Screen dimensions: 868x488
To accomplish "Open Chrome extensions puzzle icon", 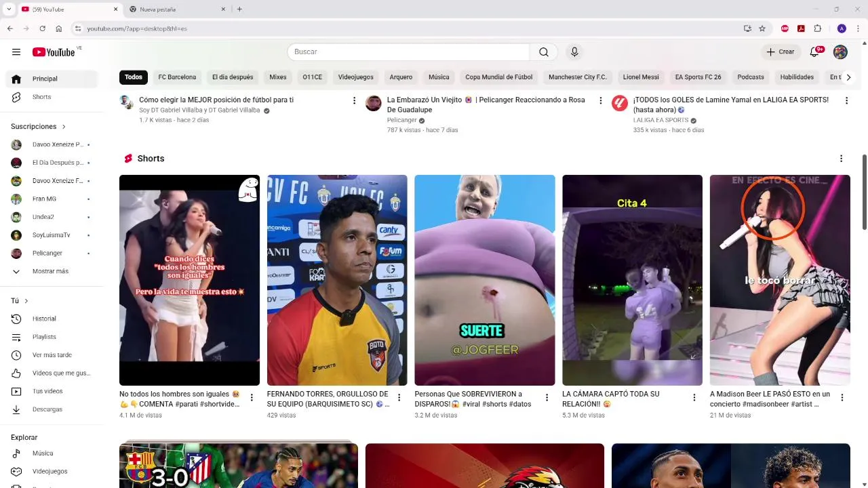I will pos(817,28).
